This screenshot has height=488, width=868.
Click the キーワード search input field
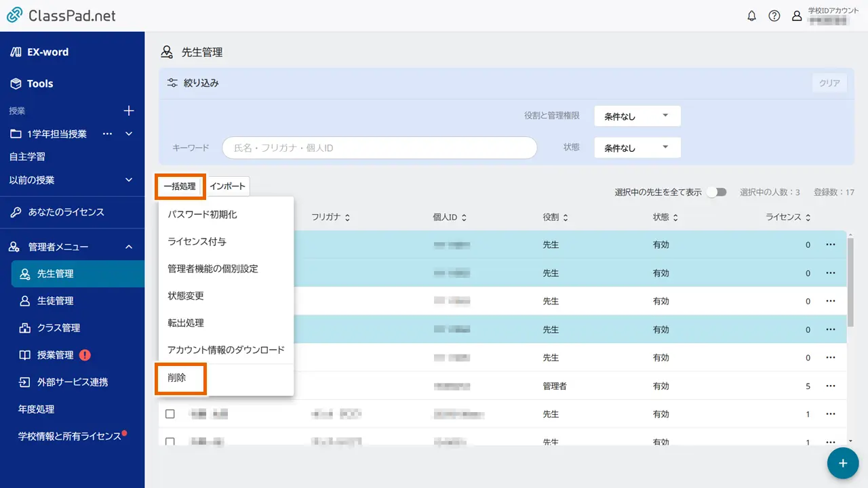(378, 147)
